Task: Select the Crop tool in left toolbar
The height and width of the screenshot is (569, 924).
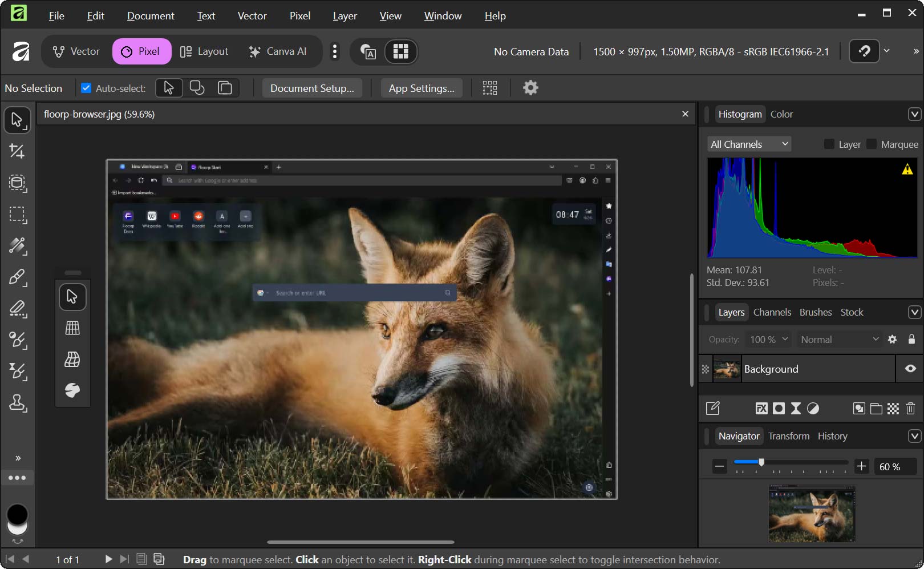Action: [17, 151]
